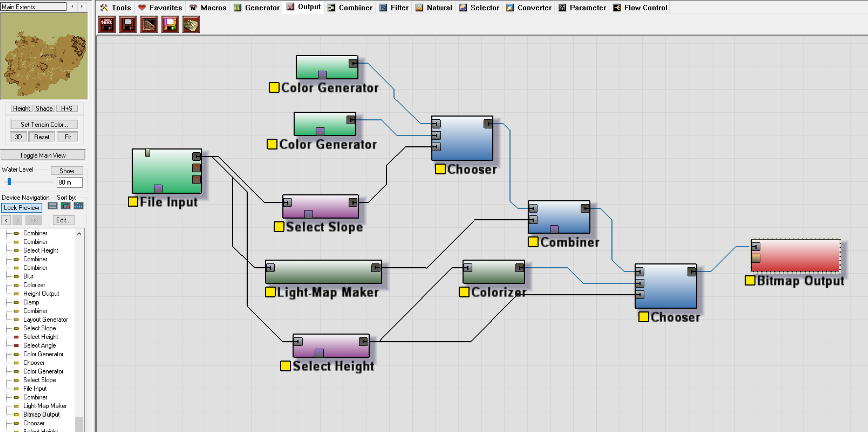This screenshot has width=868, height=432.
Task: Toggle yellow status box of Select Slope
Action: pyautogui.click(x=279, y=227)
